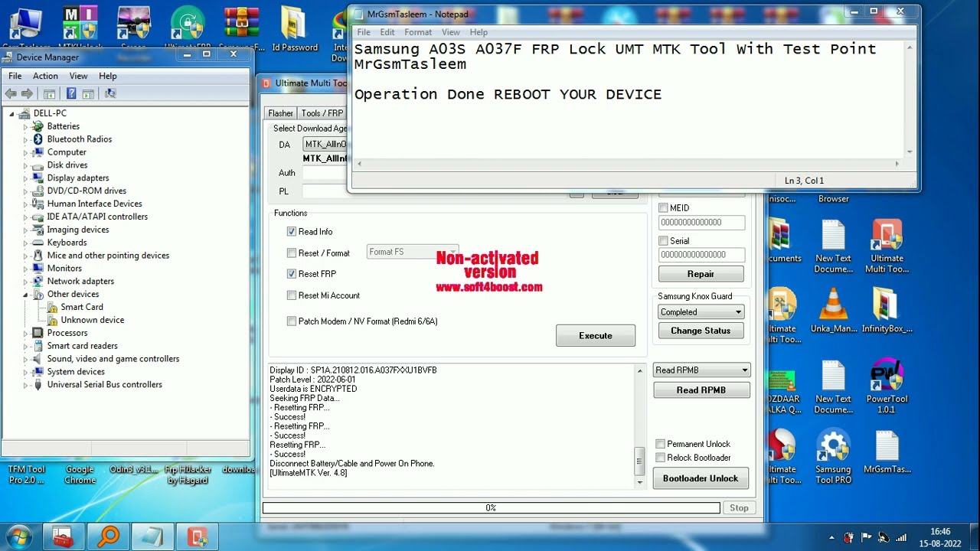Enable Patch Modem / NV Format checkbox
This screenshot has width=980, height=551.
click(292, 321)
